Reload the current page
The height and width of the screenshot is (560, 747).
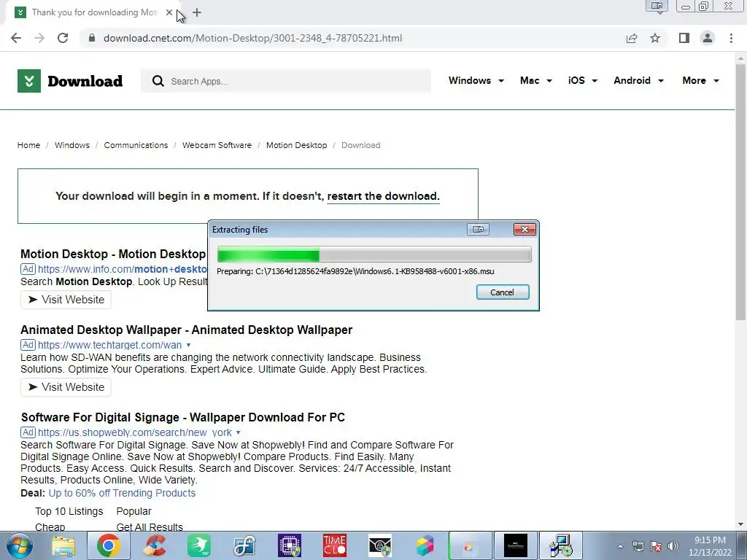(x=63, y=38)
